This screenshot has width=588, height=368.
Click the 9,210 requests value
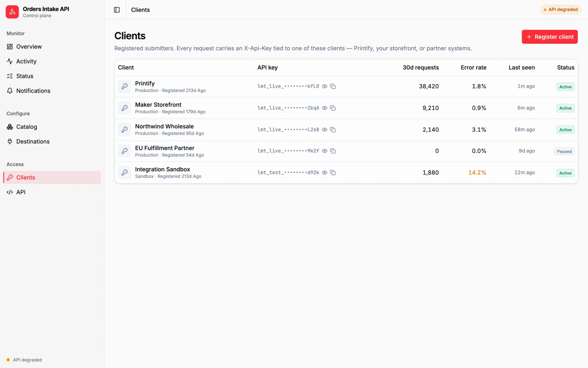click(431, 108)
